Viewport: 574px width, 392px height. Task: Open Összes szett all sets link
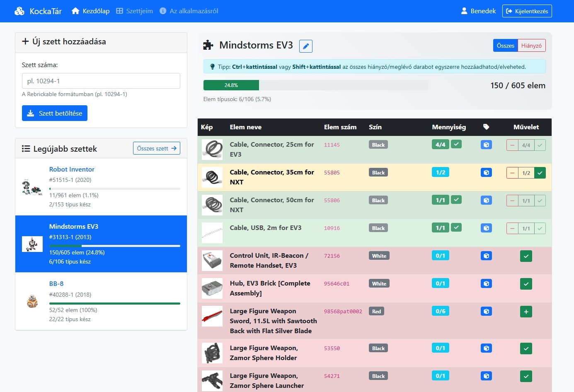click(x=157, y=148)
